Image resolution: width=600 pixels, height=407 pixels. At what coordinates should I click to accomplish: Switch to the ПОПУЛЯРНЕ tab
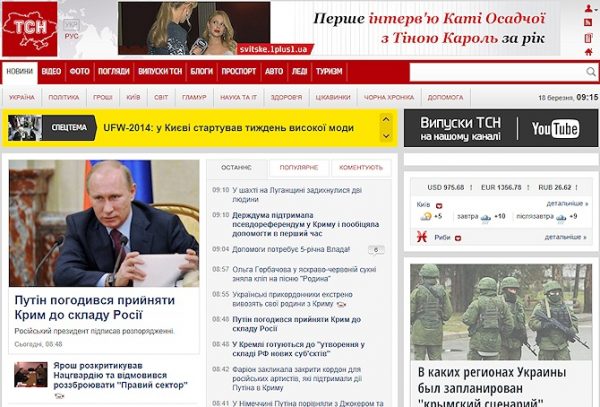[x=299, y=168]
